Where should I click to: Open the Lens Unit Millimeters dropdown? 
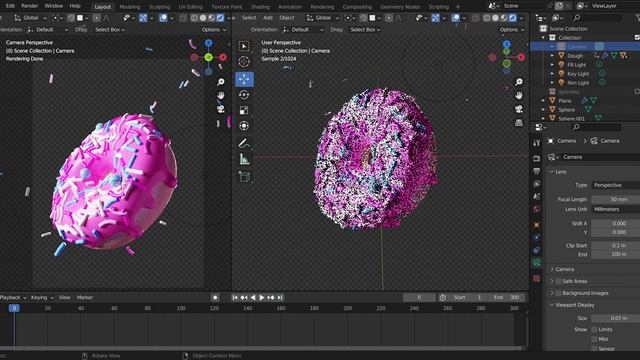(x=616, y=209)
